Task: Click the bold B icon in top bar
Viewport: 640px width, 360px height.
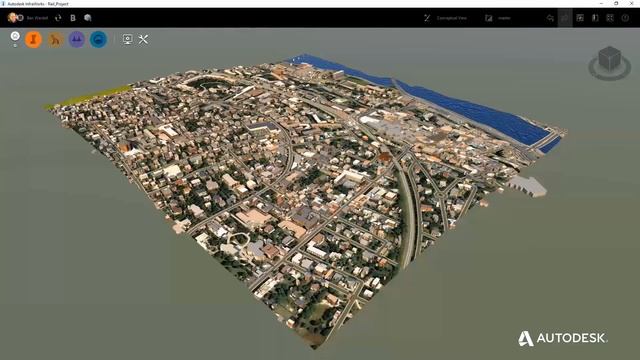Action: tap(73, 18)
